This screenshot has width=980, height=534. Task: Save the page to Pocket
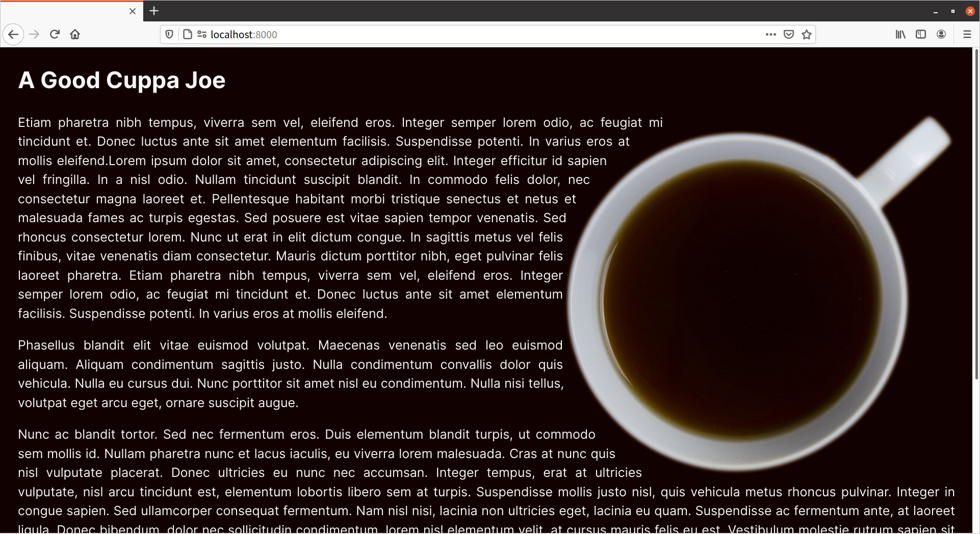coord(788,34)
